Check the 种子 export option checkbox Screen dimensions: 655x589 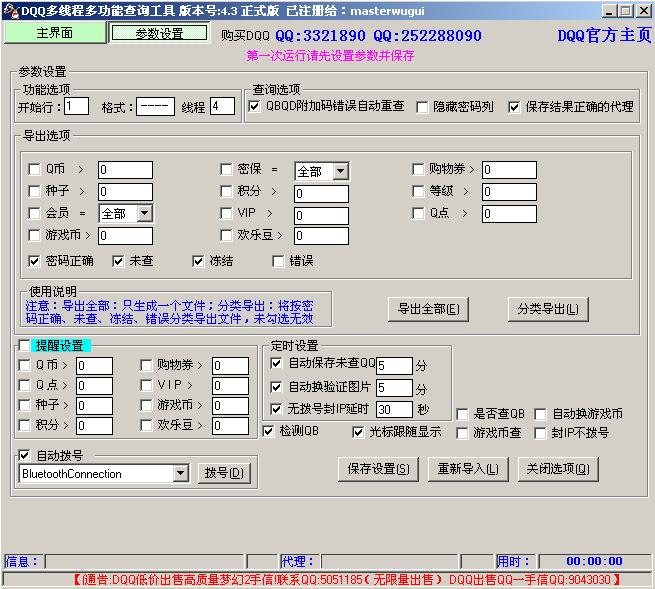coord(34,191)
